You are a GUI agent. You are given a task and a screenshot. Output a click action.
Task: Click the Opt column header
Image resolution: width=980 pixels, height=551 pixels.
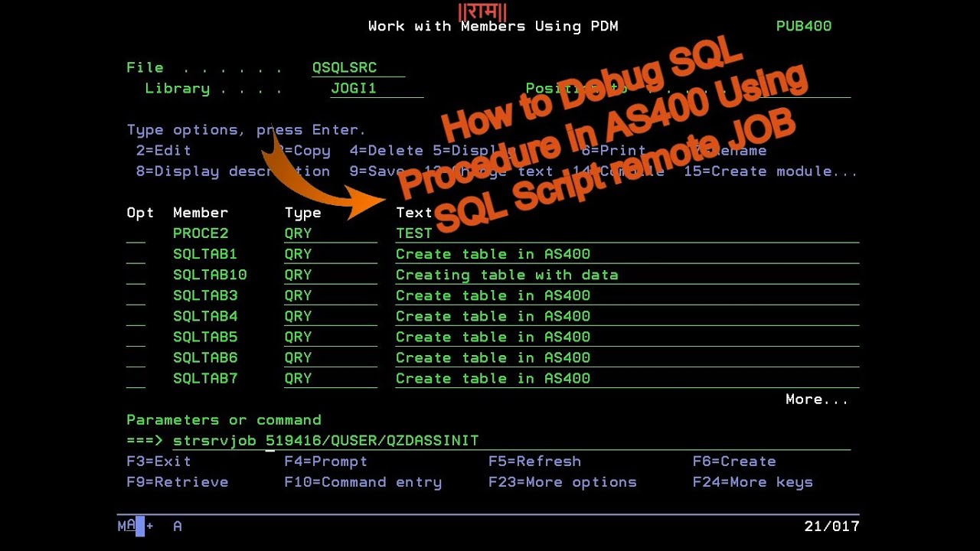tap(140, 213)
